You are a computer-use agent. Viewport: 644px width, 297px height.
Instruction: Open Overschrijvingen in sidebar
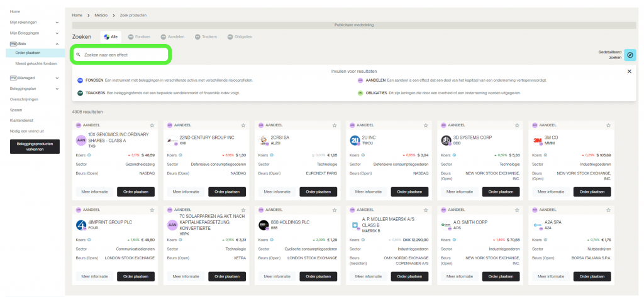coord(24,99)
